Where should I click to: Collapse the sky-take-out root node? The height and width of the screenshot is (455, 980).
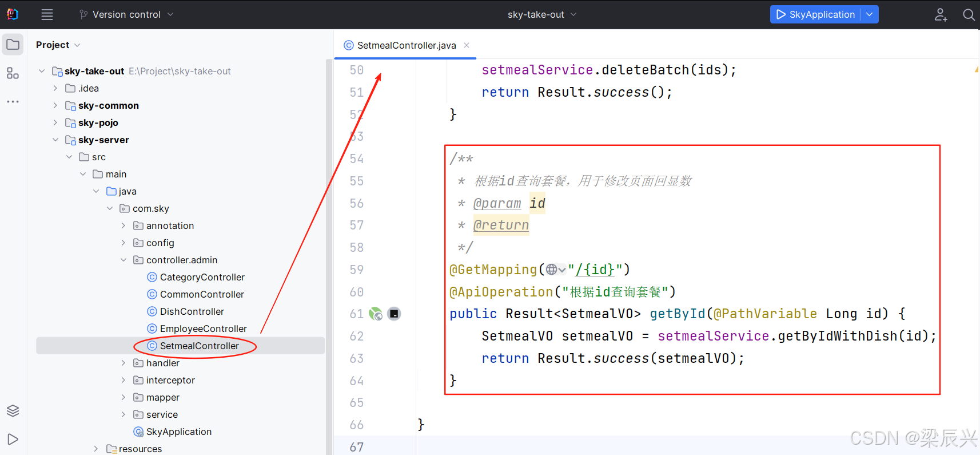[42, 71]
